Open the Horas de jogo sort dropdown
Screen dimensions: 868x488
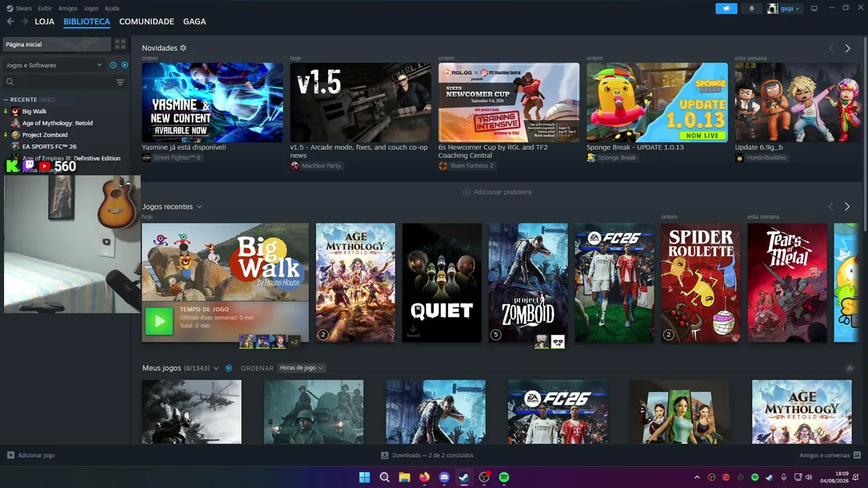coord(302,368)
